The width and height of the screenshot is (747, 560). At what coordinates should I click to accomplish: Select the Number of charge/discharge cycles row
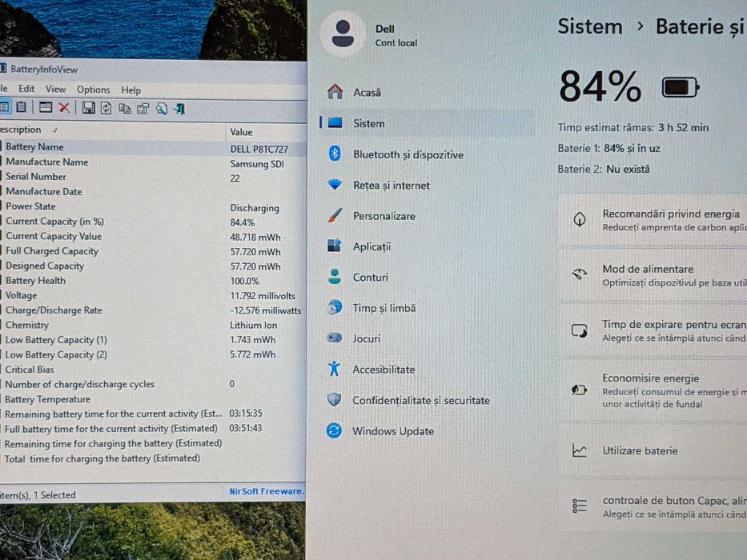tap(153, 384)
